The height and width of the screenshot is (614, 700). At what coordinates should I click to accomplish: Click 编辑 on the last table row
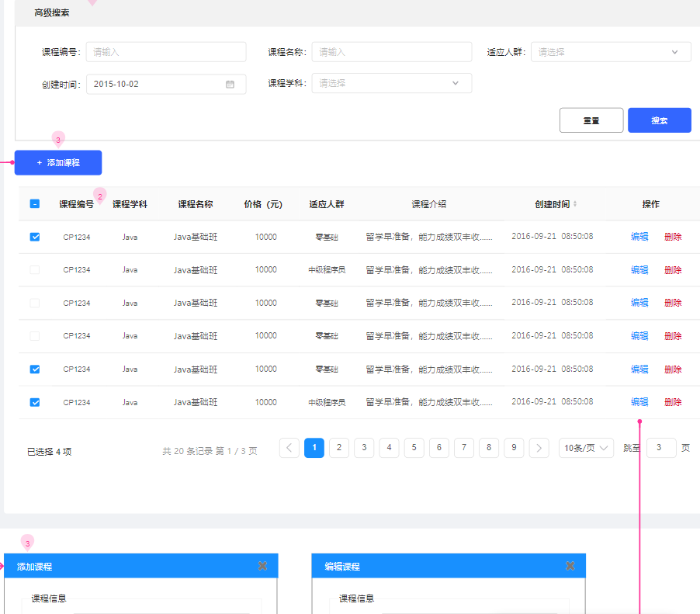pos(639,402)
